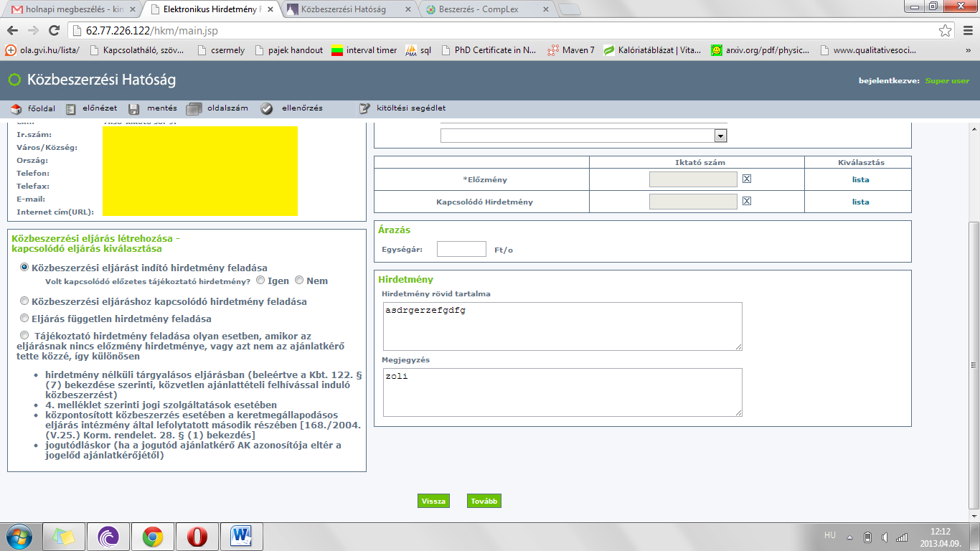This screenshot has width=980, height=551.
Task: Click the browser forward arrow
Action: pyautogui.click(x=34, y=31)
